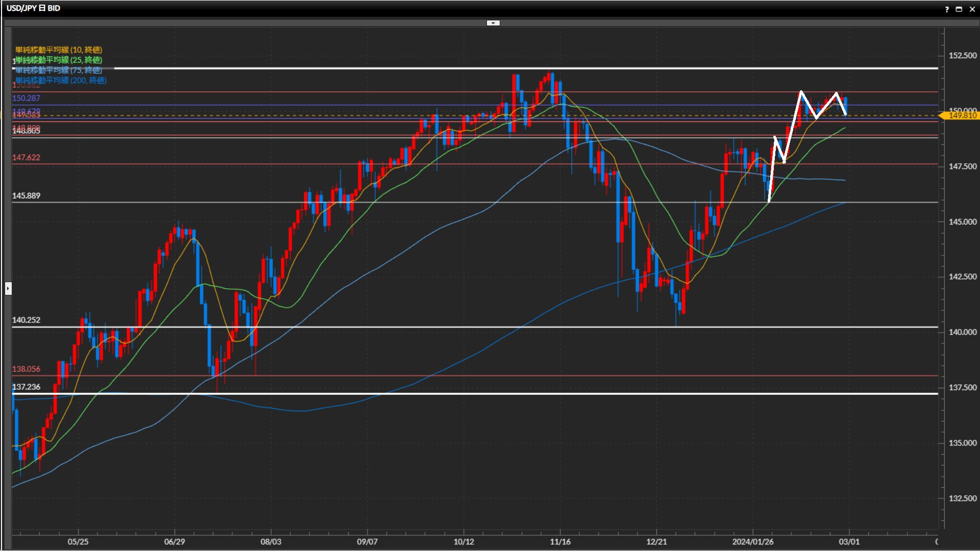Click the 152.500 price axis label
The height and width of the screenshot is (551, 980).
click(962, 55)
